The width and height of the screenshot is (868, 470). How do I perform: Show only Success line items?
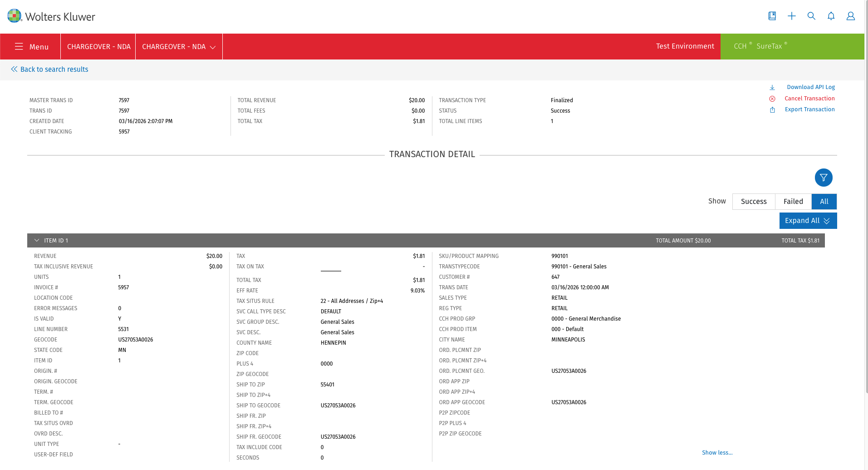(753, 201)
